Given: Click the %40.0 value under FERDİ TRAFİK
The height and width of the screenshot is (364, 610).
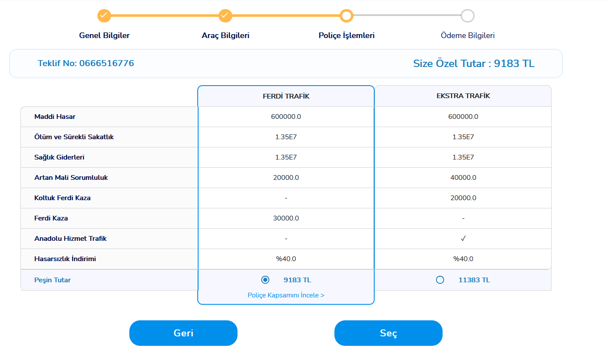Looking at the screenshot, I should (286, 259).
